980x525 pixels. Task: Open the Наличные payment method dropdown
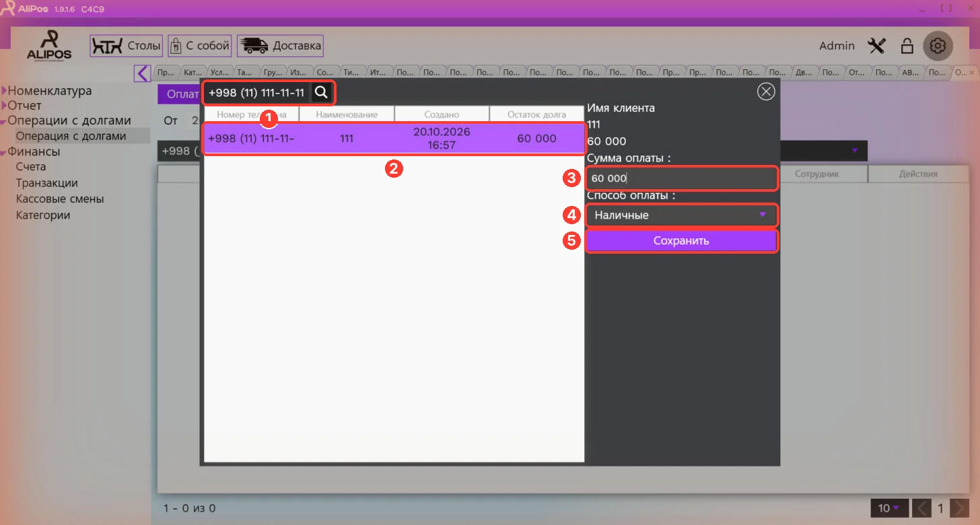[x=682, y=215]
